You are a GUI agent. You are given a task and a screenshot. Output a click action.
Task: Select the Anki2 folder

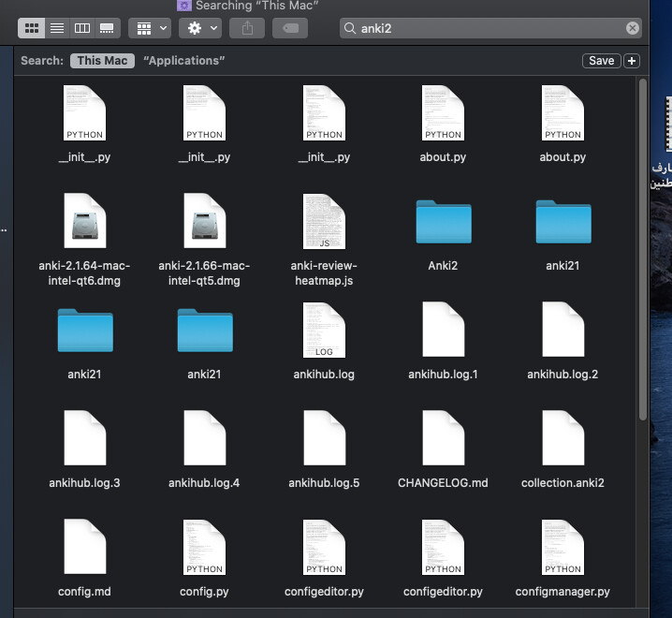pyautogui.click(x=443, y=223)
